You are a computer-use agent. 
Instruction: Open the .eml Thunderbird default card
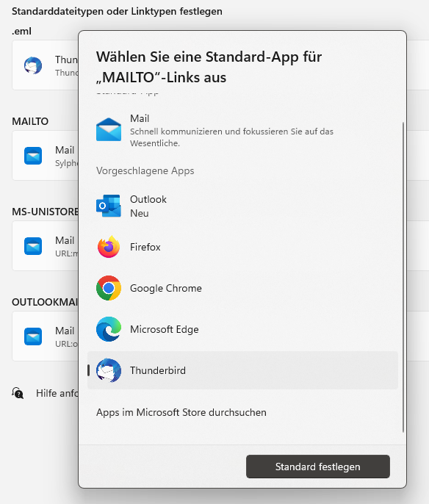pos(45,65)
